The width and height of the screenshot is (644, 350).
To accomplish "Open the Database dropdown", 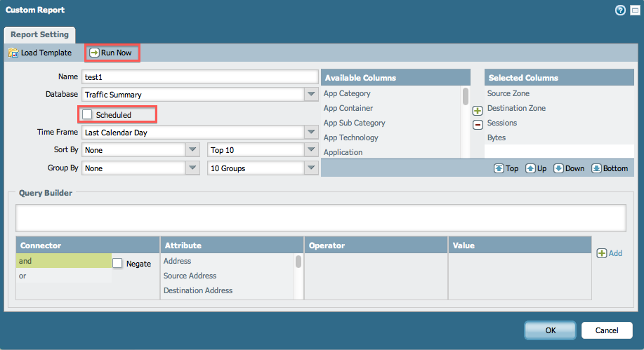I will (x=311, y=94).
